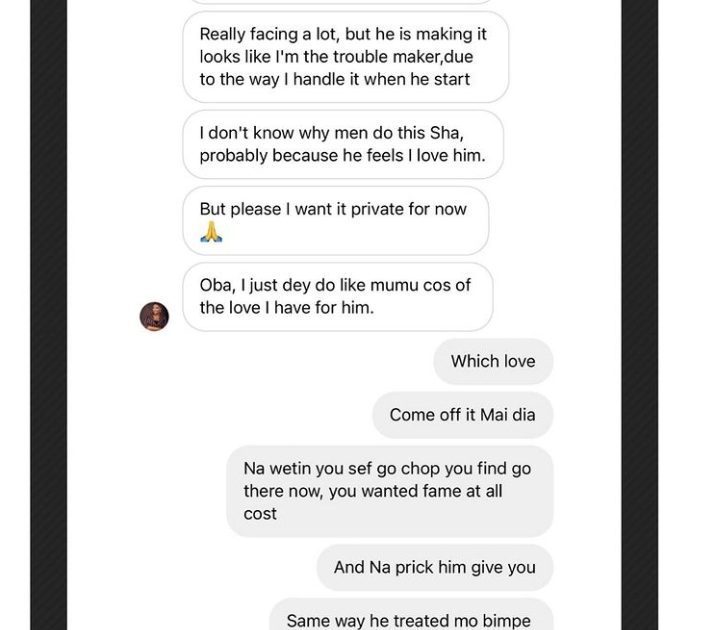Select the "But please I want it private" message
The height and width of the screenshot is (630, 720).
[x=335, y=220]
